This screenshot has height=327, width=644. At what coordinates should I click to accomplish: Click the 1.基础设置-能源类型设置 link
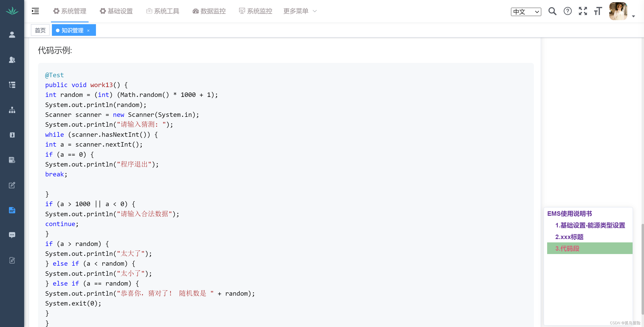click(x=590, y=225)
